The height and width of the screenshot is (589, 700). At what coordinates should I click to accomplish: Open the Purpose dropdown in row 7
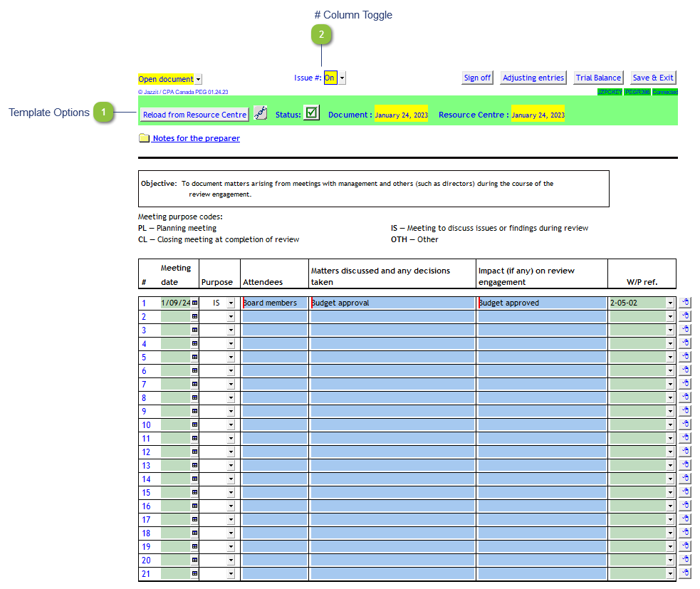231,384
